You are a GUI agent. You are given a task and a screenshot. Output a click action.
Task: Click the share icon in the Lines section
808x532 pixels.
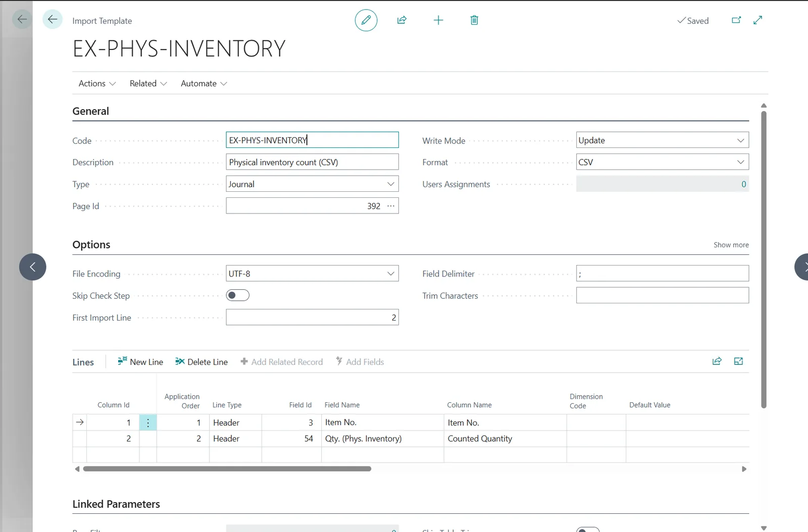(717, 361)
